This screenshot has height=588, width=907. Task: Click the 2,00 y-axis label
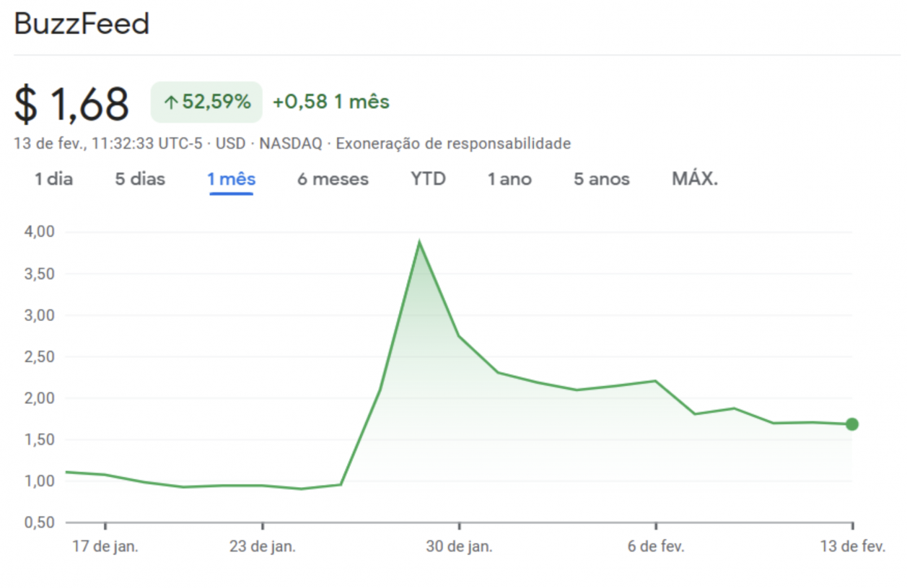tap(40, 398)
